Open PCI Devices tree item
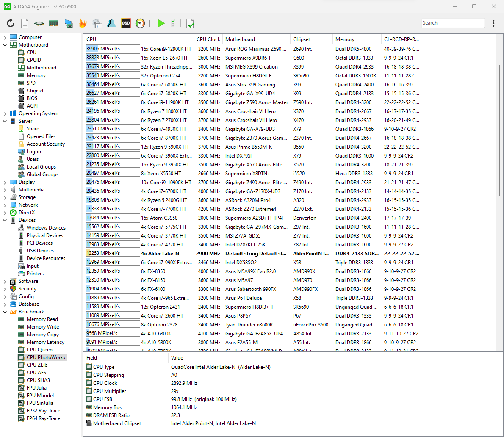Screen dimensions: 504x437 pos(39,243)
